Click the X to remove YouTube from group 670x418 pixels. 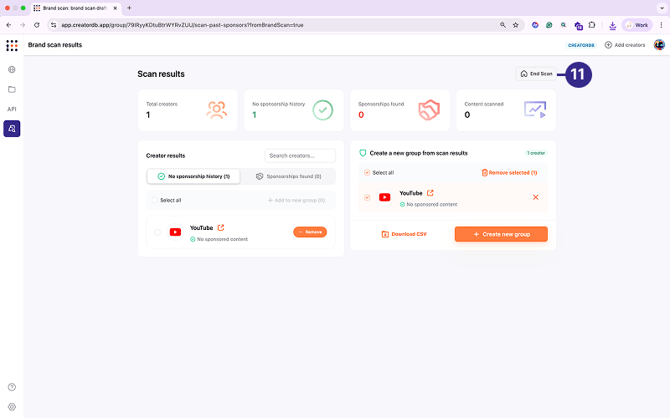point(536,197)
